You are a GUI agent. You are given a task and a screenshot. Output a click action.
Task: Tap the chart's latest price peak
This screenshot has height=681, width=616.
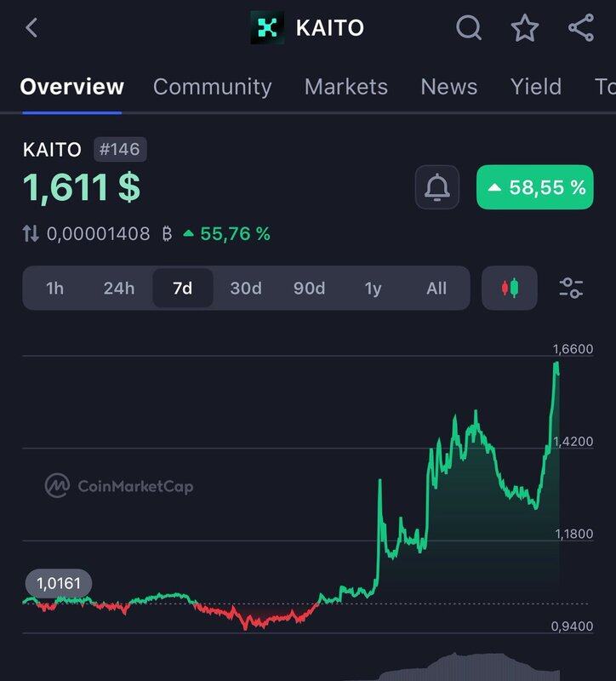556,363
